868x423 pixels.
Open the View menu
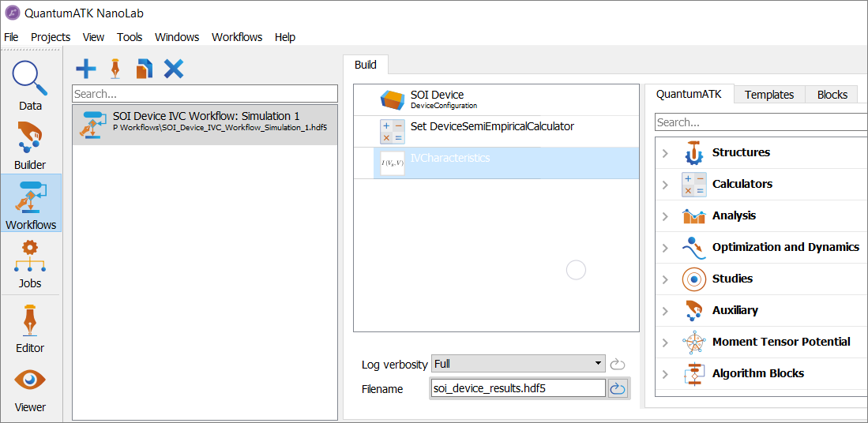click(x=93, y=37)
